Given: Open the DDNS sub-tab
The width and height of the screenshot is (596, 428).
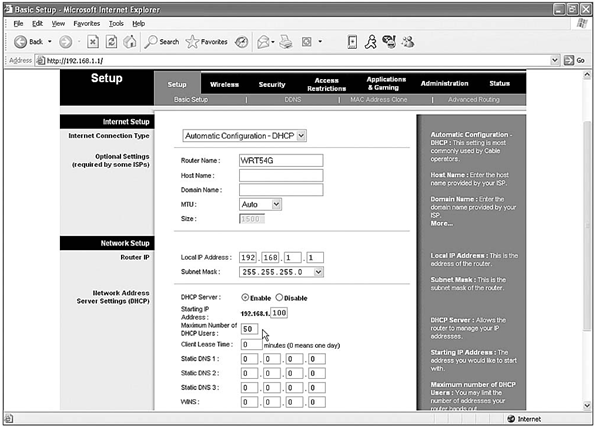Looking at the screenshot, I should point(293,100).
